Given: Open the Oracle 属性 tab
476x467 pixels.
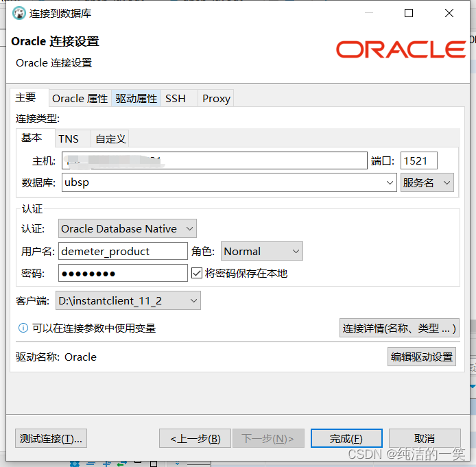Looking at the screenshot, I should point(80,99).
